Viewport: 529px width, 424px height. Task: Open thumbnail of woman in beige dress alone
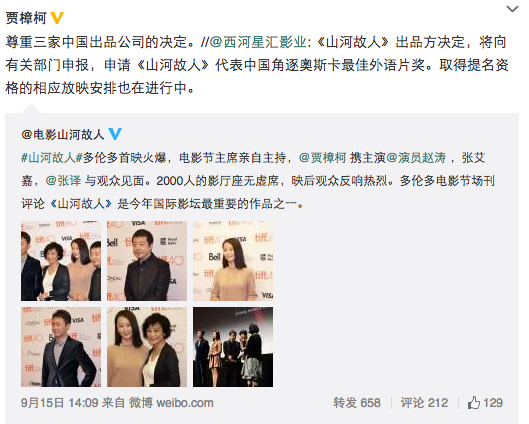pyautogui.click(x=233, y=261)
